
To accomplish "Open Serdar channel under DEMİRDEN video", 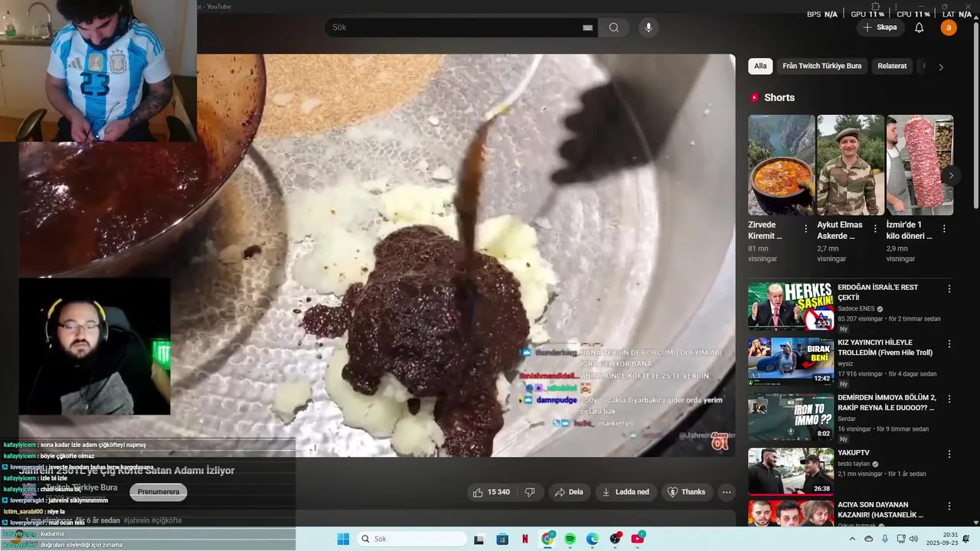I will point(848,419).
